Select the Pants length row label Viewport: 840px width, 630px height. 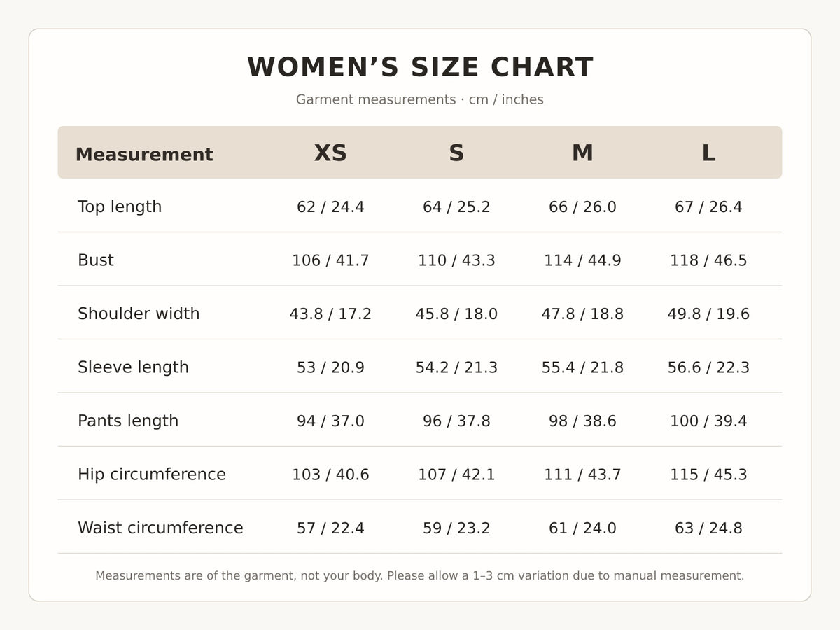tap(128, 421)
